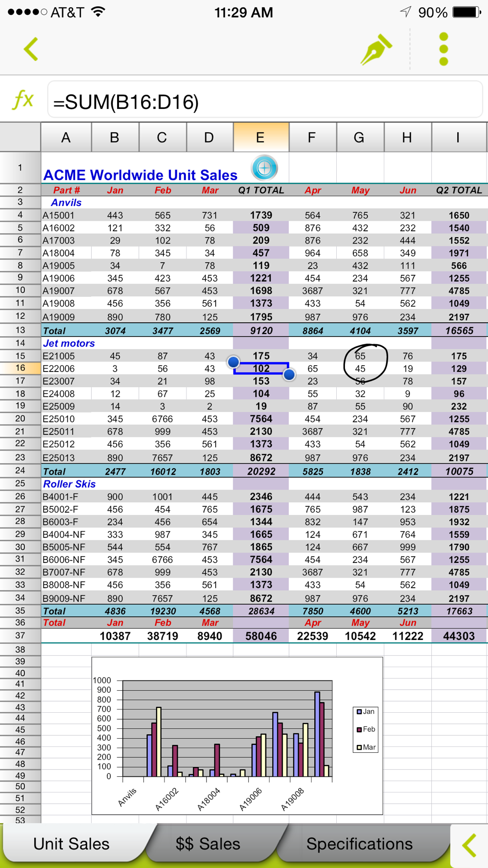The height and width of the screenshot is (868, 488).
Task: Select the Jet motors heading cell
Action: 69,343
